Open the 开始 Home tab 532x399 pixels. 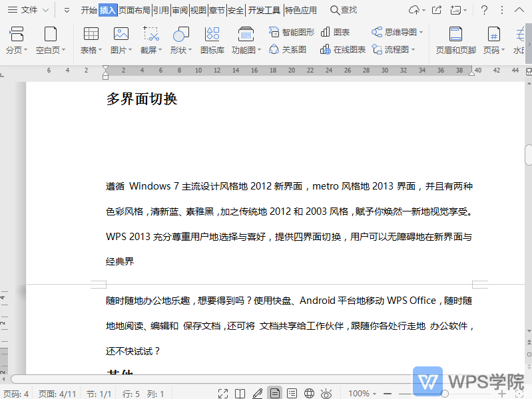point(89,11)
